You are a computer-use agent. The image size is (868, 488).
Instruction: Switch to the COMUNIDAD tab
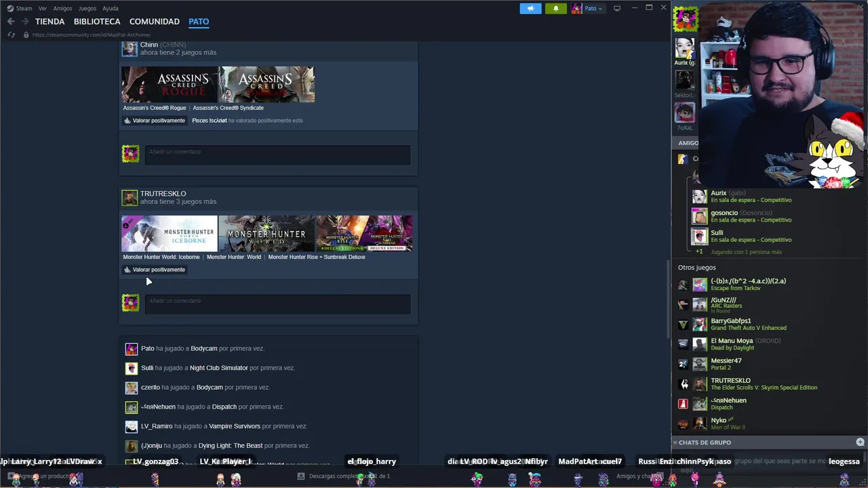click(155, 22)
